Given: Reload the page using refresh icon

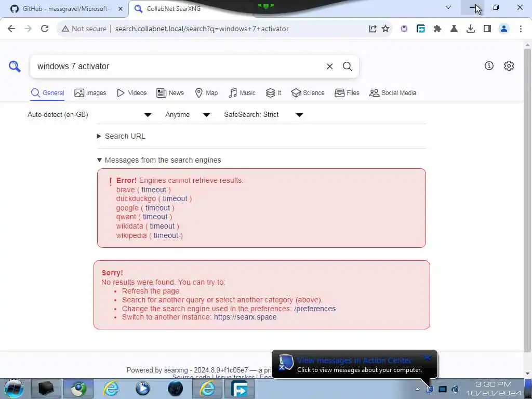Looking at the screenshot, I should pos(45,29).
